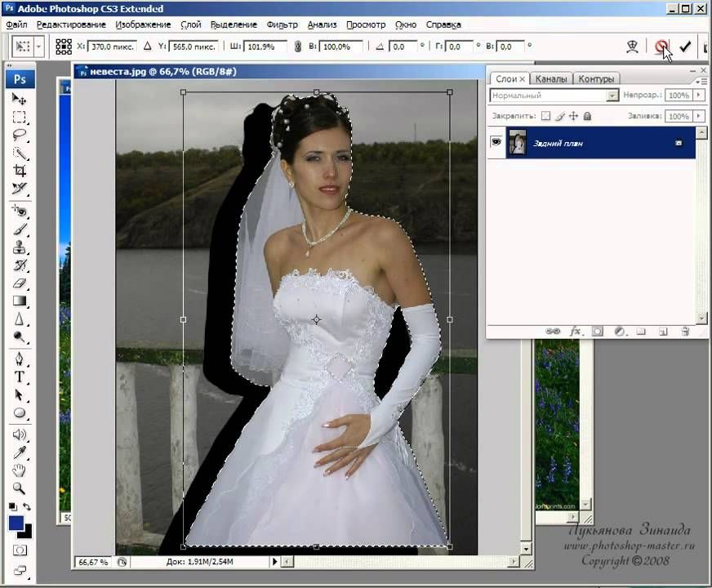
Task: Commit the transform with the checkmark
Action: click(685, 47)
